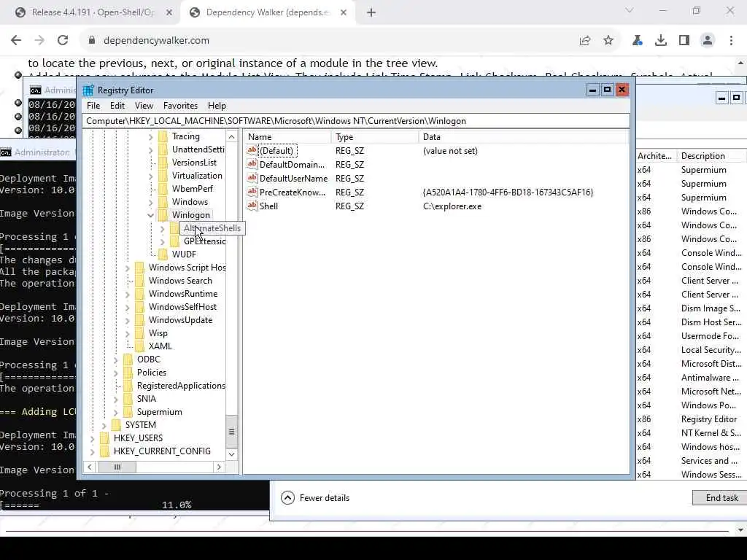Image resolution: width=747 pixels, height=560 pixels.
Task: Click the browser forward arrow
Action: (39, 41)
